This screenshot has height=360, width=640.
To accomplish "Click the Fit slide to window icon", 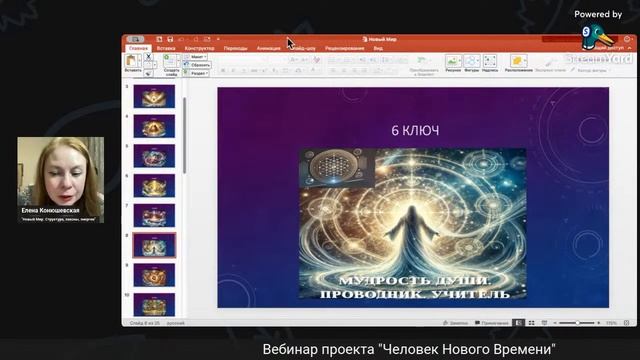I will tap(627, 323).
